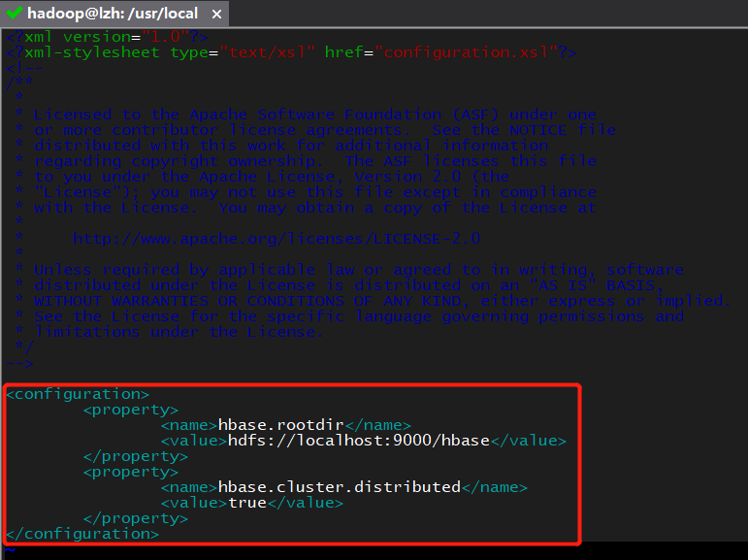Screen dimensions: 748x560
Task: Click the line "or more contributor license agreements"
Action: [x=324, y=130]
